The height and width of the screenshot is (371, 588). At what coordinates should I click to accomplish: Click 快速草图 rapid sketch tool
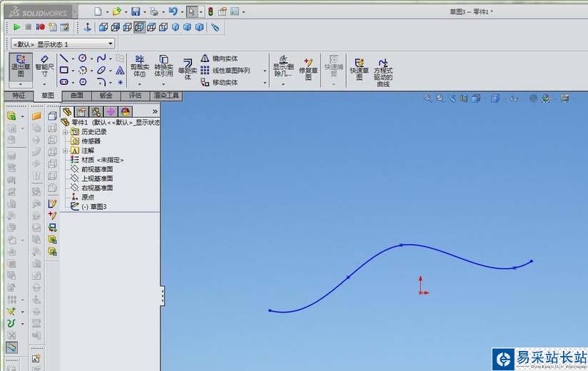[359, 69]
